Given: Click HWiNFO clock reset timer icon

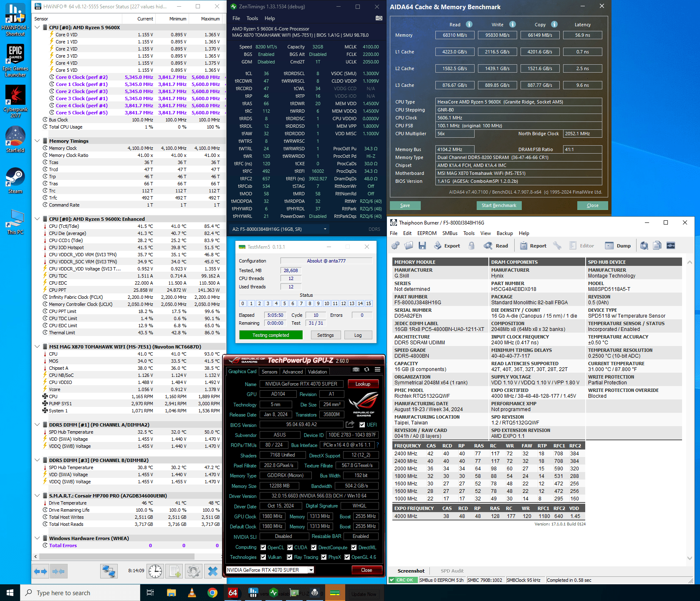Looking at the screenshot, I should pyautogui.click(x=155, y=571).
